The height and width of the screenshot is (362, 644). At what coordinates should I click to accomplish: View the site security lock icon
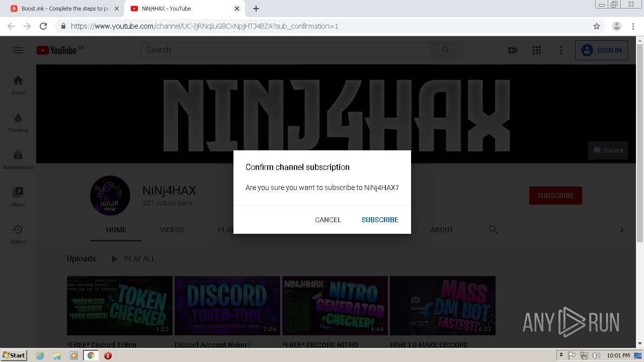click(63, 26)
